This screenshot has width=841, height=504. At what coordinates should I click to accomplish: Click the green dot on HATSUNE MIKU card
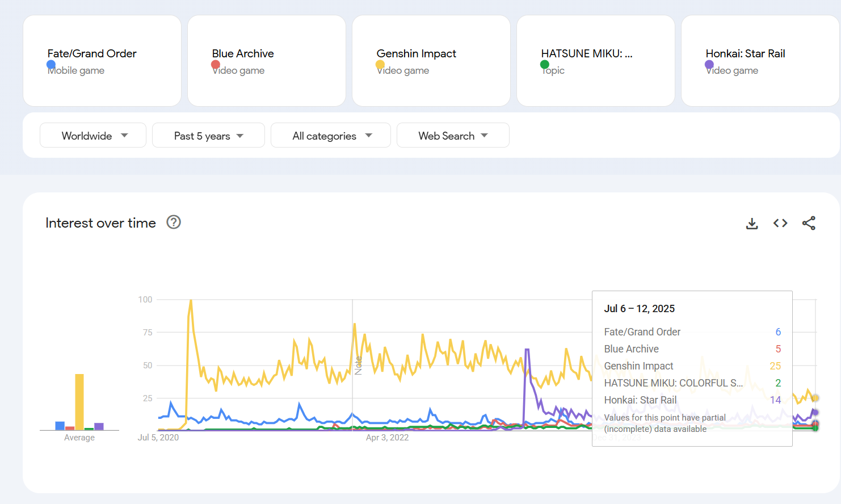click(545, 65)
